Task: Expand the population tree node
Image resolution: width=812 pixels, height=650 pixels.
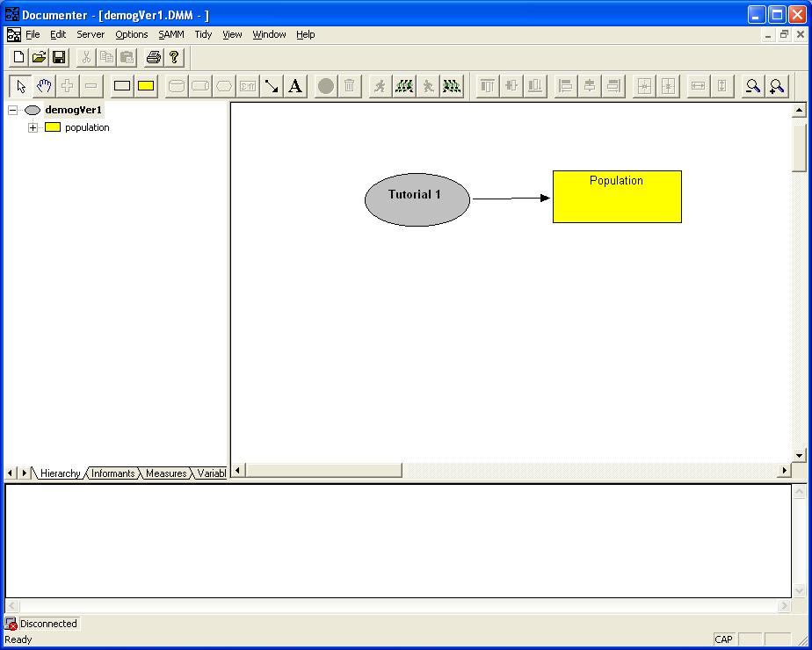Action: pos(33,127)
